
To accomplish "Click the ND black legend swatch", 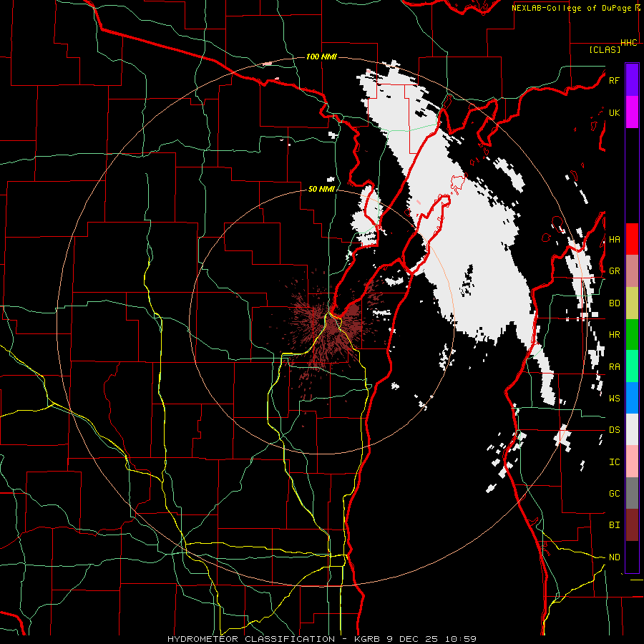I will point(632,557).
